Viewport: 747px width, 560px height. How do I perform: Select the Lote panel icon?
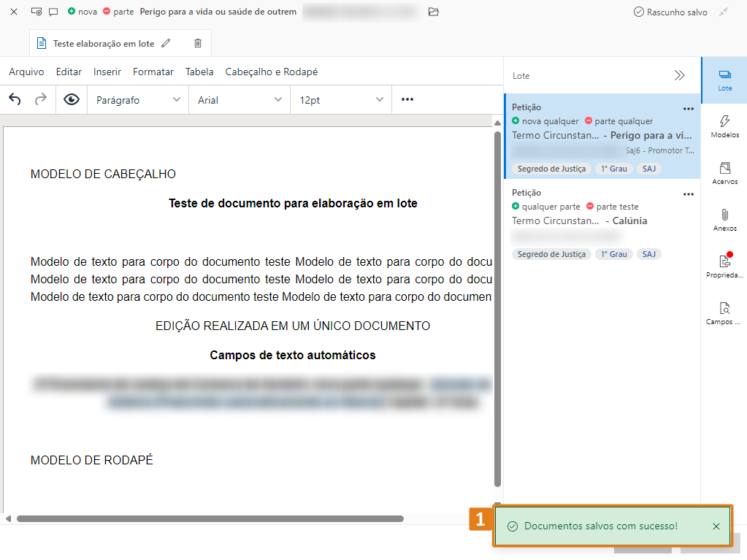[x=724, y=80]
